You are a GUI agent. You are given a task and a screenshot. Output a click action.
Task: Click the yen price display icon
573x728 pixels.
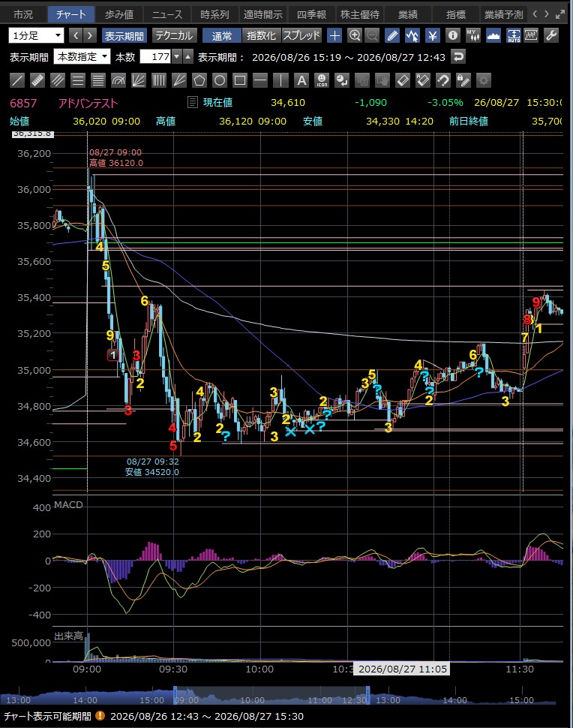(x=433, y=35)
